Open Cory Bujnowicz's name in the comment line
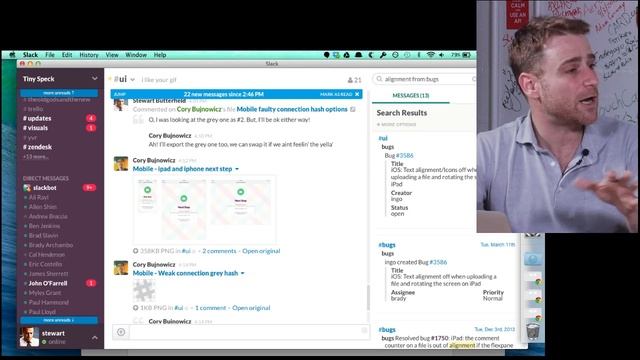Image resolution: width=640 pixels, height=360 pixels. pyautogui.click(x=199, y=109)
